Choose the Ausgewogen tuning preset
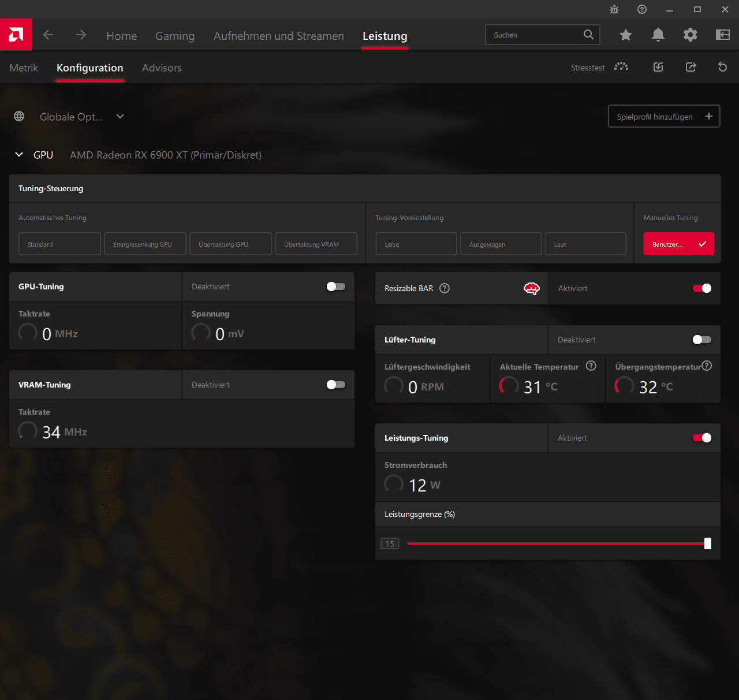Image resolution: width=739 pixels, height=700 pixels. (501, 244)
